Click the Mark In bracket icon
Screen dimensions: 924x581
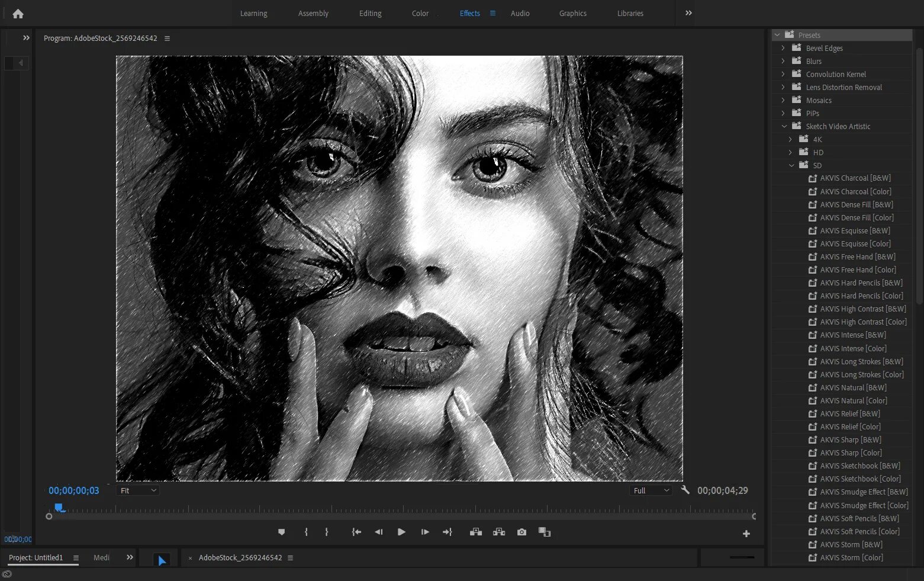(306, 532)
